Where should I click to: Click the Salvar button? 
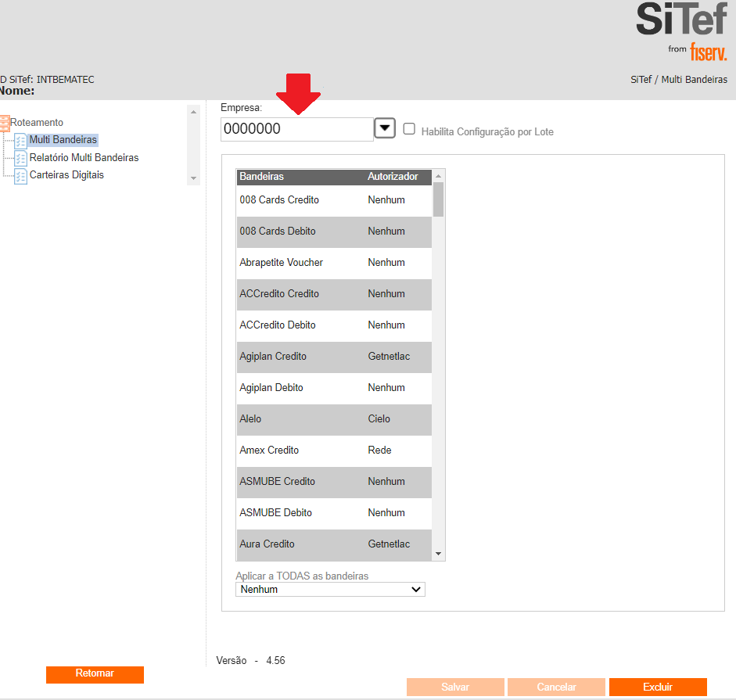pyautogui.click(x=454, y=687)
